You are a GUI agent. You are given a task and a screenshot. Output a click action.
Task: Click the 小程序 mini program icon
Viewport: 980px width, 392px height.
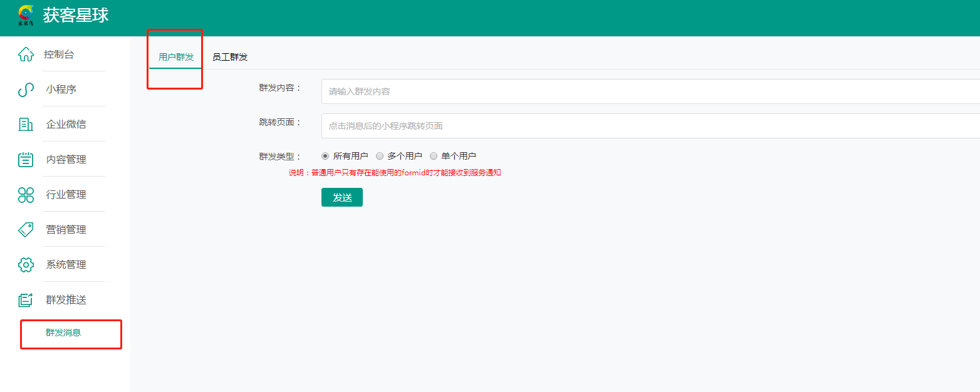[26, 90]
